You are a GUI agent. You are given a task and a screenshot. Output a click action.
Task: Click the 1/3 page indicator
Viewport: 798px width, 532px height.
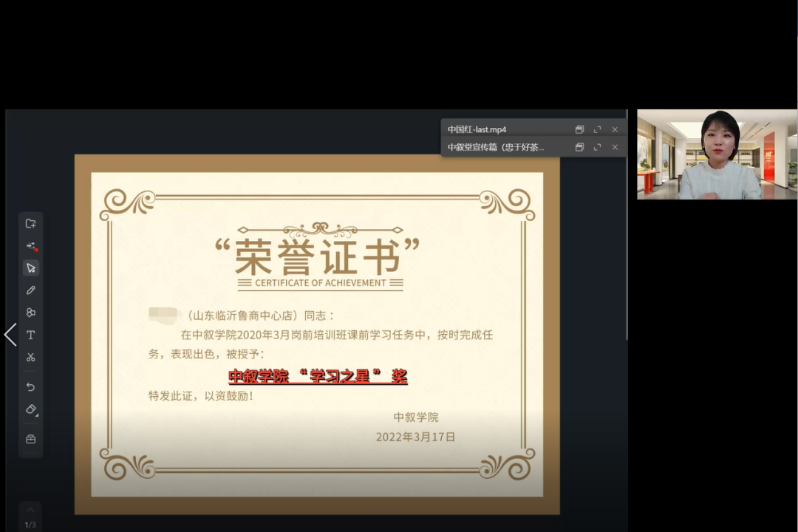[x=30, y=523]
